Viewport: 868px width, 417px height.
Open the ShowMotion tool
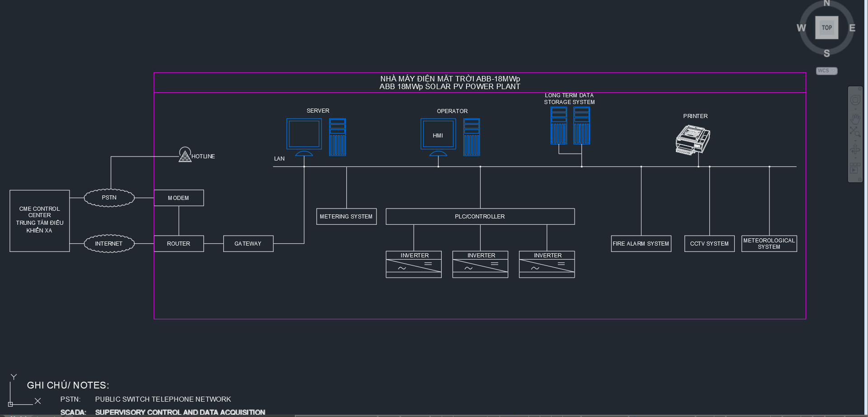point(855,168)
